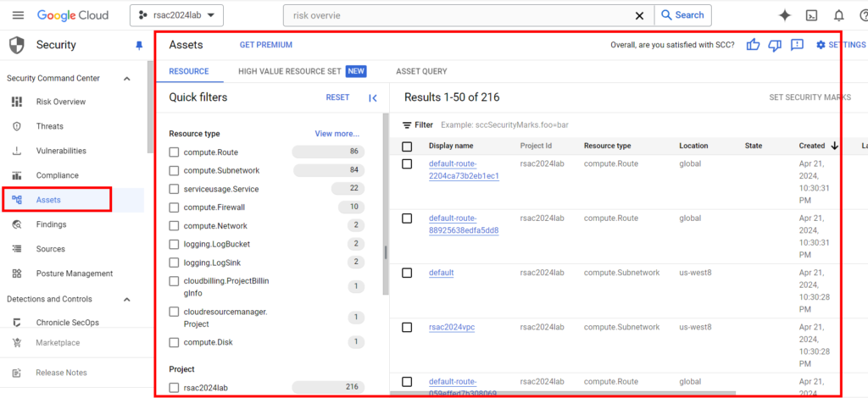Click the Marketplace cart icon
This screenshot has height=398, width=868.
pyautogui.click(x=17, y=343)
